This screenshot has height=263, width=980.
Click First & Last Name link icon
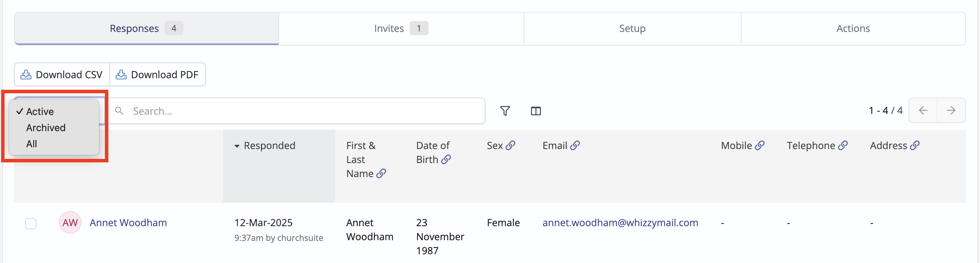pos(381,174)
